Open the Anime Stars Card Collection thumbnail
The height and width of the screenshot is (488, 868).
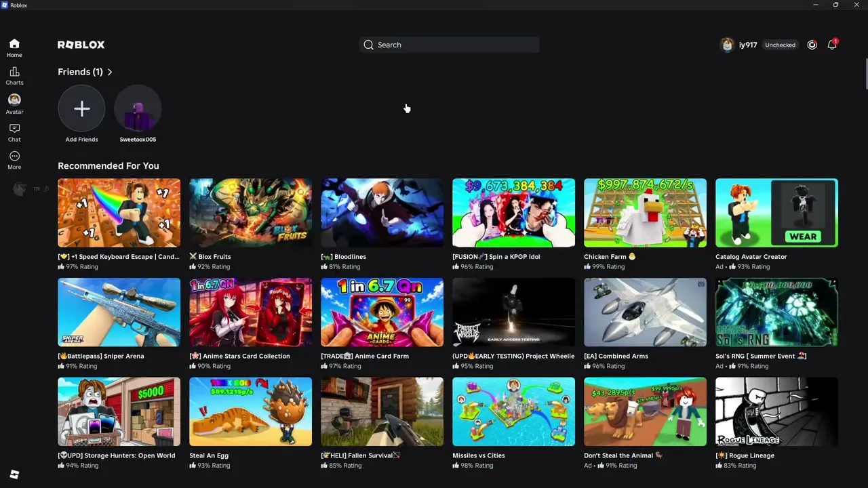pos(250,312)
